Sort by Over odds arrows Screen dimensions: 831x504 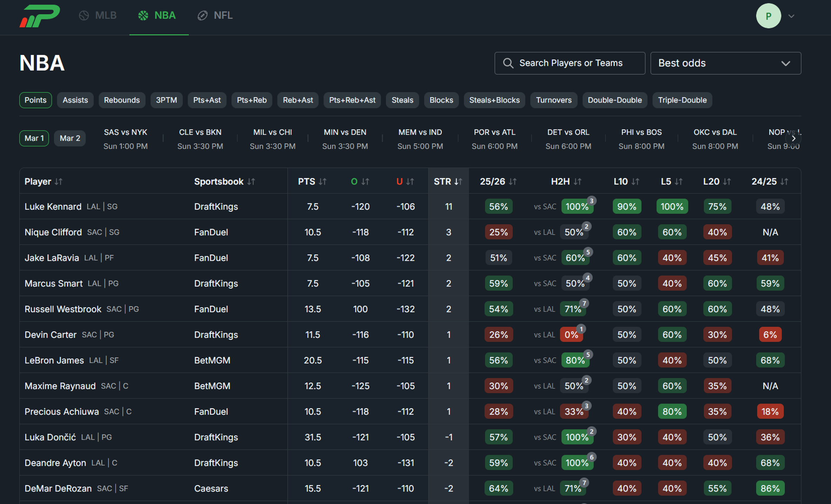(365, 181)
